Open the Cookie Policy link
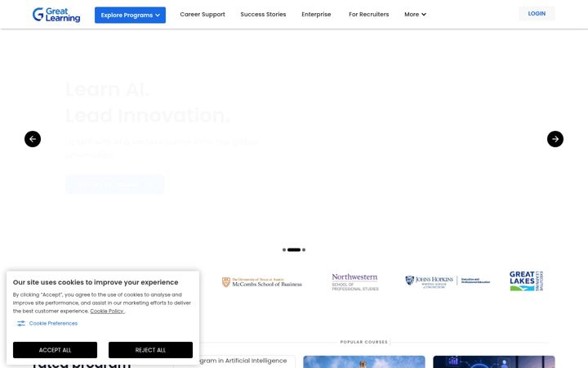The width and height of the screenshot is (588, 368). [x=107, y=311]
